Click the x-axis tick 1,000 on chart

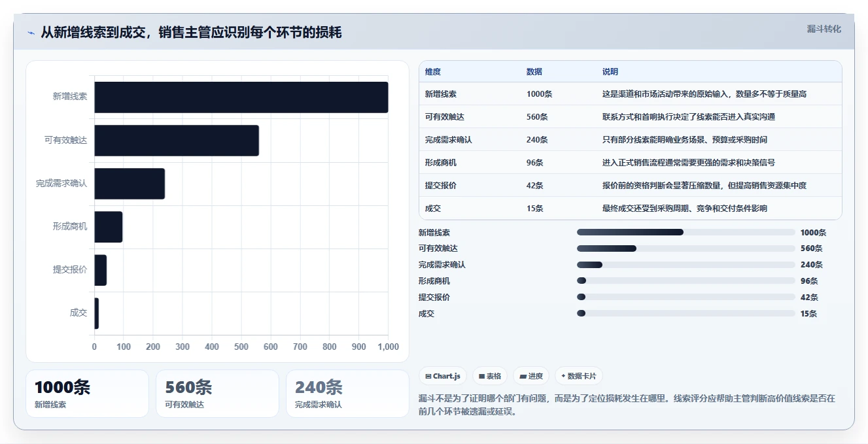(388, 347)
